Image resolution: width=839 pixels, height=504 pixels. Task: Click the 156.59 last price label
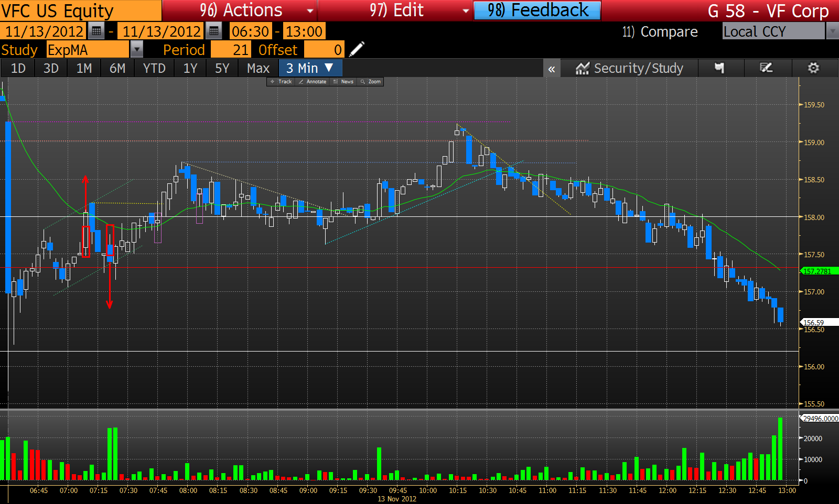coord(819,323)
